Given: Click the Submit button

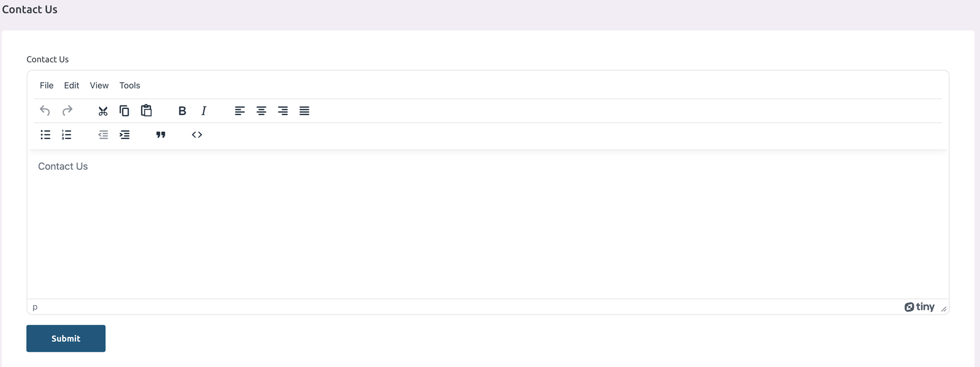Looking at the screenshot, I should (x=66, y=339).
